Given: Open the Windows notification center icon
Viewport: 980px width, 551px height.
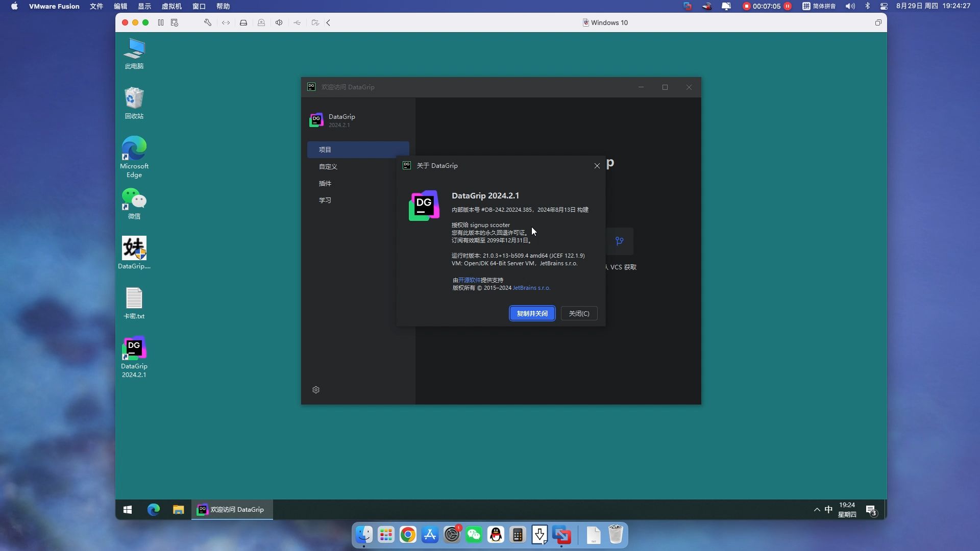Looking at the screenshot, I should coord(871,510).
